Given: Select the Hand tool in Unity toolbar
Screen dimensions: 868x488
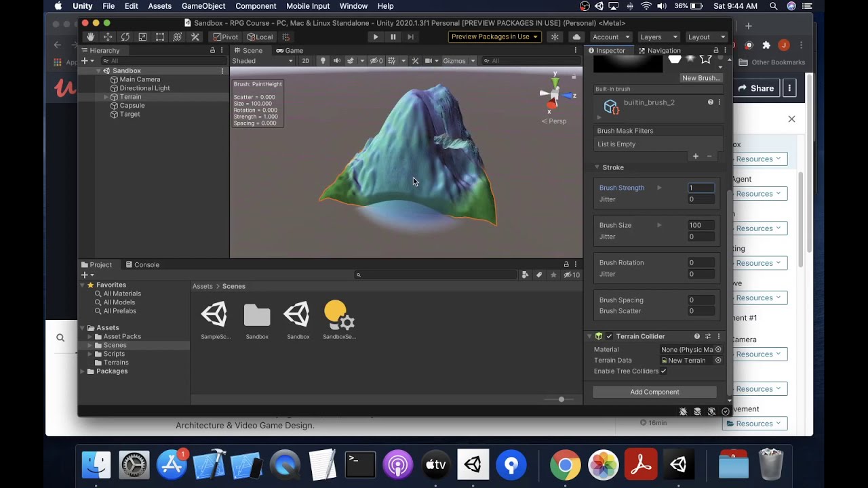Looking at the screenshot, I should [x=90, y=37].
